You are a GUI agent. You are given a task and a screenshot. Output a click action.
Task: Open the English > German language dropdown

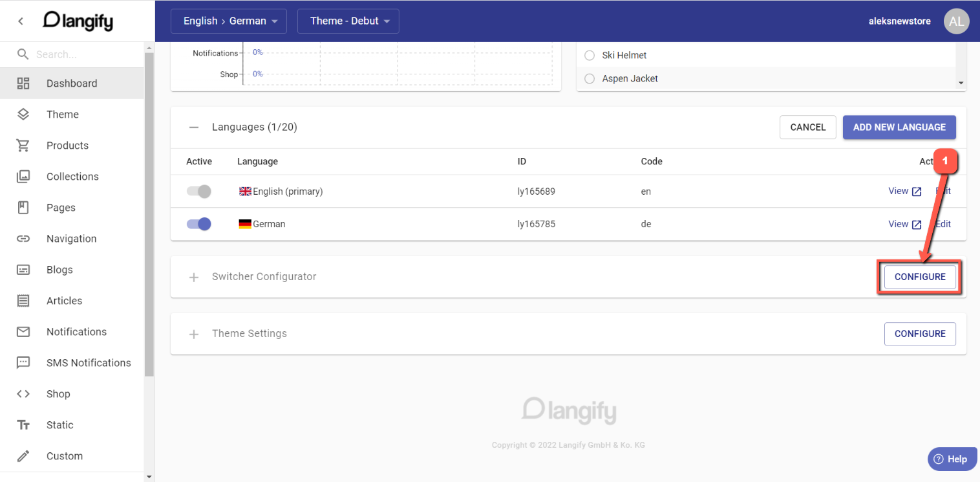pyautogui.click(x=228, y=21)
